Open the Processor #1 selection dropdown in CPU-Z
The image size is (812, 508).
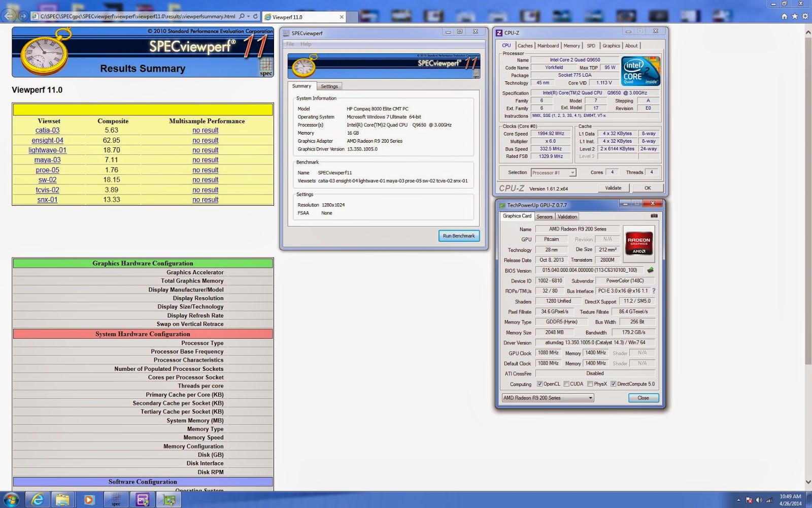point(554,173)
